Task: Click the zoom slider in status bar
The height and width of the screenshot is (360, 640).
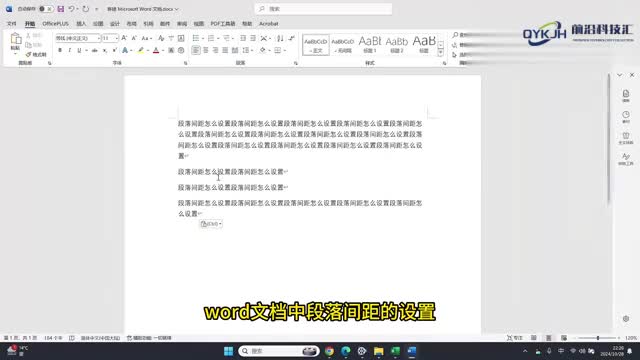Action: (x=598, y=338)
